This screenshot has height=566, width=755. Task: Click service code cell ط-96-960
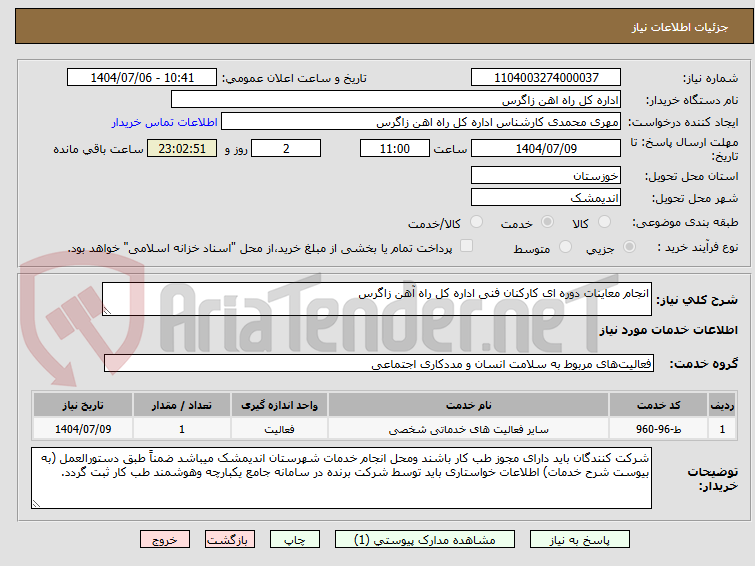point(658,429)
